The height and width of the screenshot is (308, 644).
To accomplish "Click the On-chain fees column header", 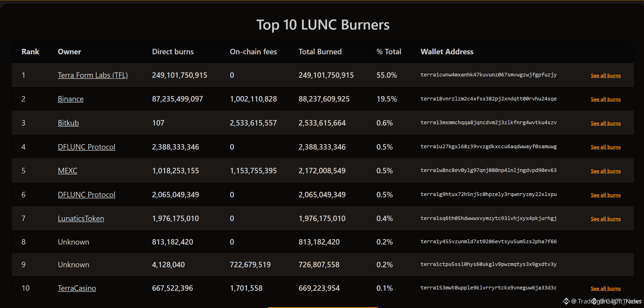I will 253,52.
